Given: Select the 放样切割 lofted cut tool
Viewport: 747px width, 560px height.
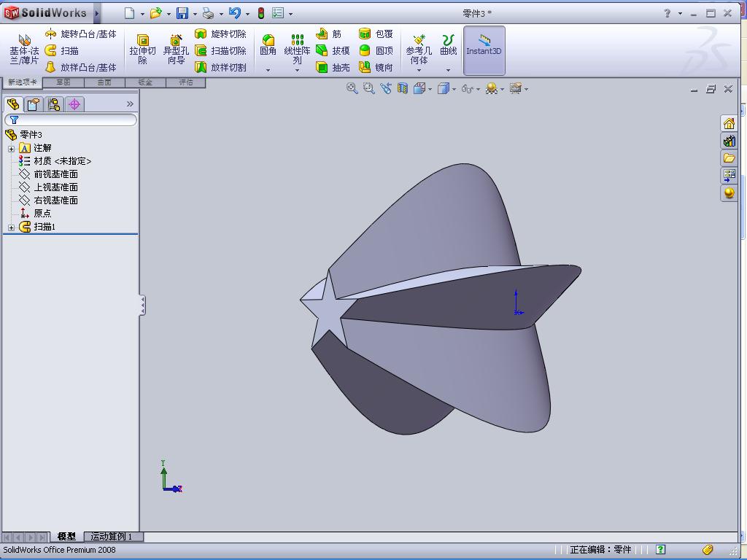Looking at the screenshot, I should coord(220,68).
